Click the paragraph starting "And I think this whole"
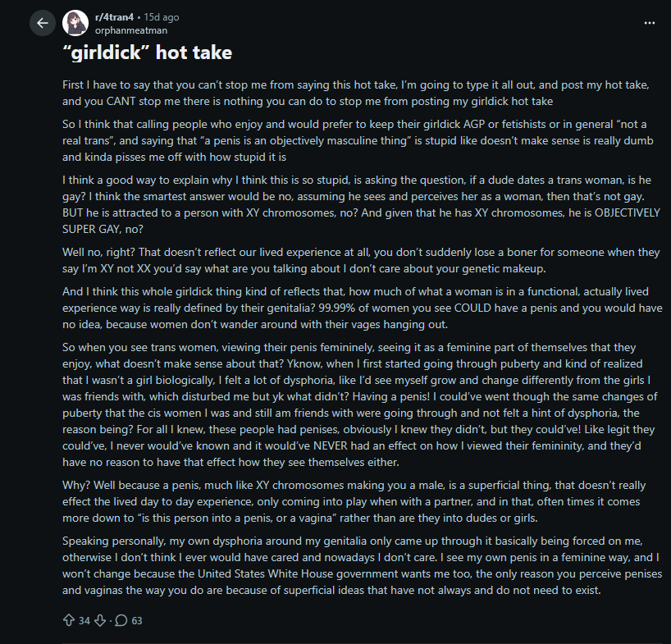Viewport: 671px width, 644px height. pos(363,308)
